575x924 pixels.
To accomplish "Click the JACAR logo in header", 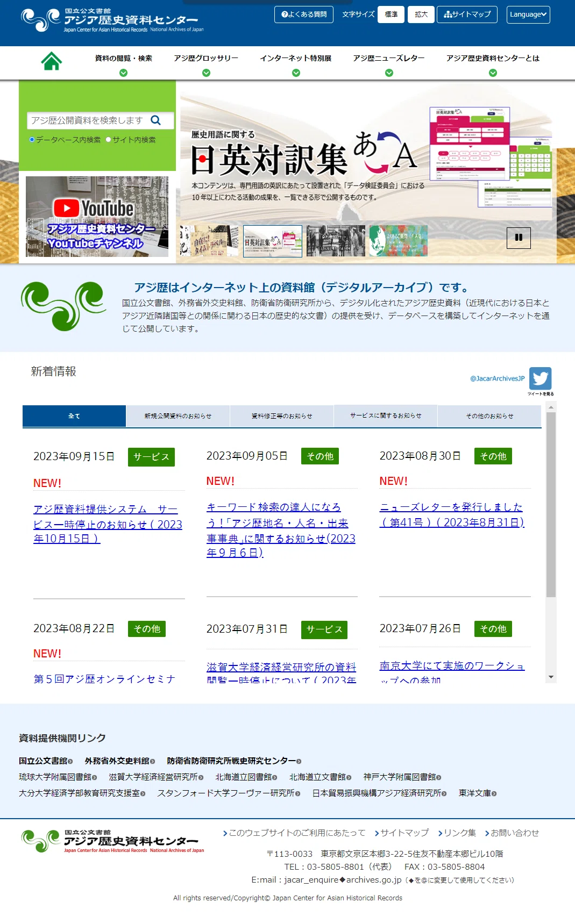I will coord(112,20).
